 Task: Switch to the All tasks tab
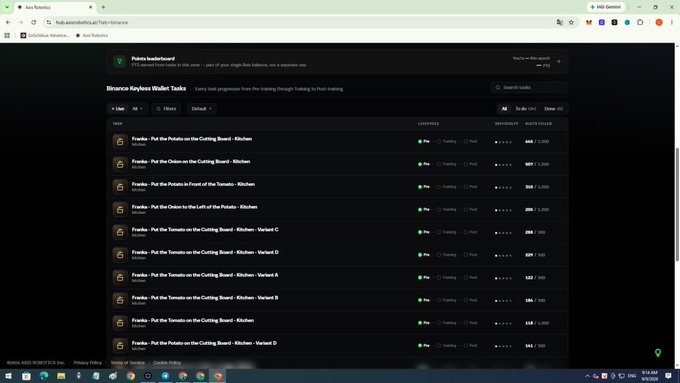[x=504, y=109]
